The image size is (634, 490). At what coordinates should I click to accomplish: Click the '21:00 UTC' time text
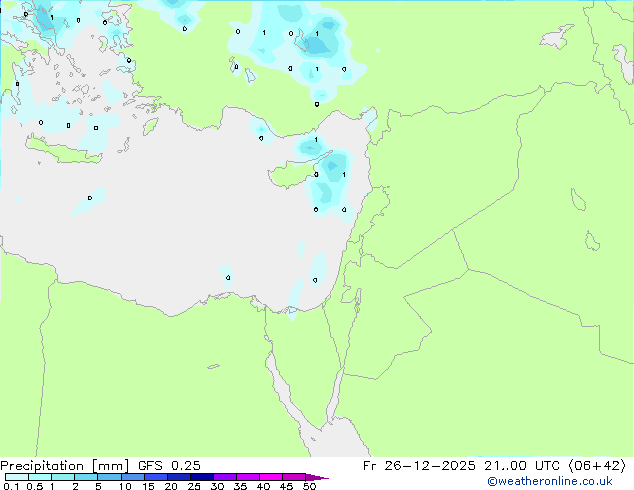pyautogui.click(x=522, y=466)
